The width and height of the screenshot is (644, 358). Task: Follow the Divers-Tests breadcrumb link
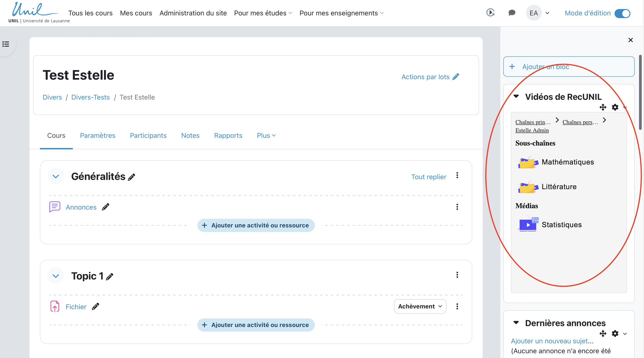click(x=90, y=97)
